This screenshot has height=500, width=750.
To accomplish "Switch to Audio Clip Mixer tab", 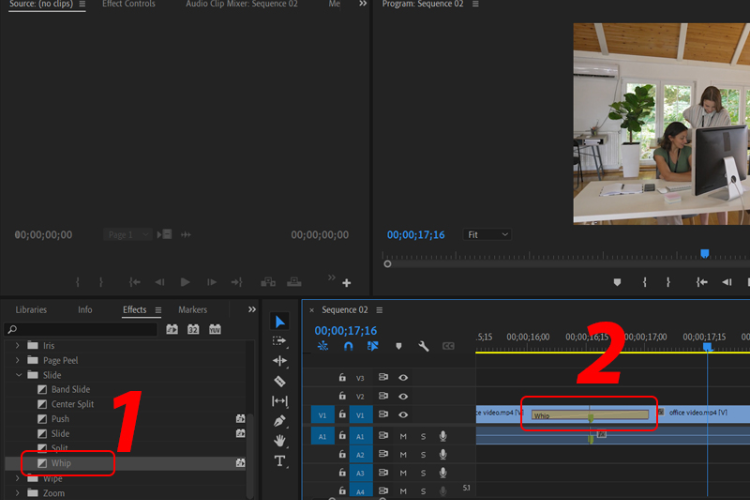I will pyautogui.click(x=242, y=4).
